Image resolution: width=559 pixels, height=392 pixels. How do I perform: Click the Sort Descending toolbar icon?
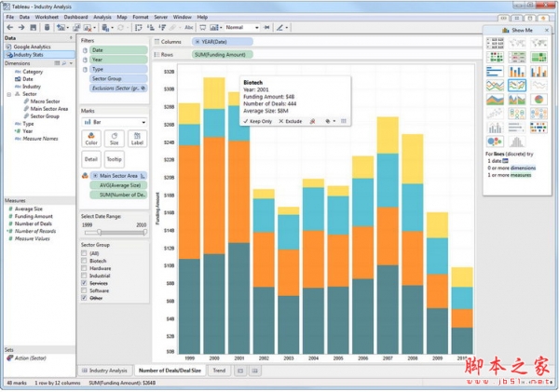(162, 27)
